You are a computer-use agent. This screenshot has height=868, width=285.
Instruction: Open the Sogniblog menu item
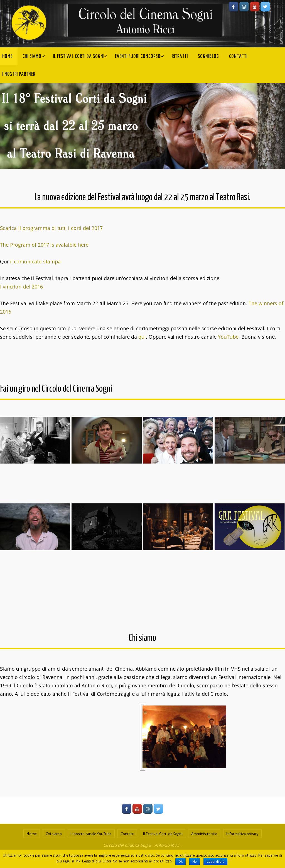pyautogui.click(x=208, y=56)
